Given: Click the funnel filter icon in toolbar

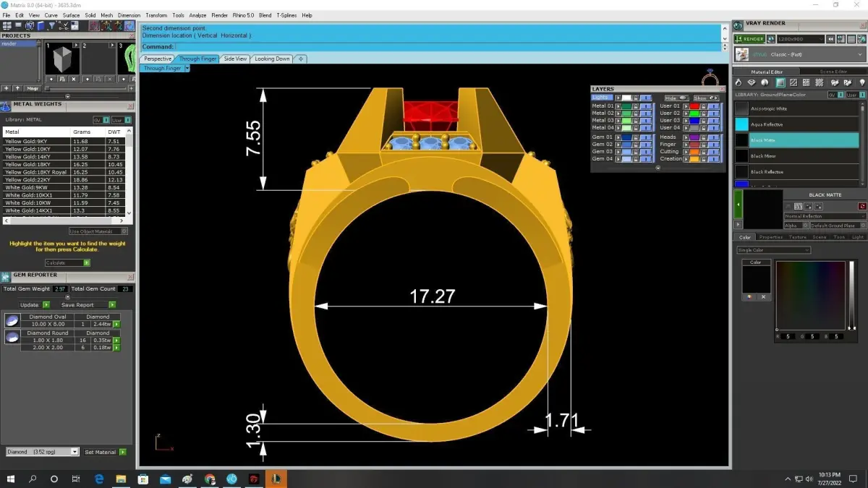Looking at the screenshot, I should tap(52, 25).
